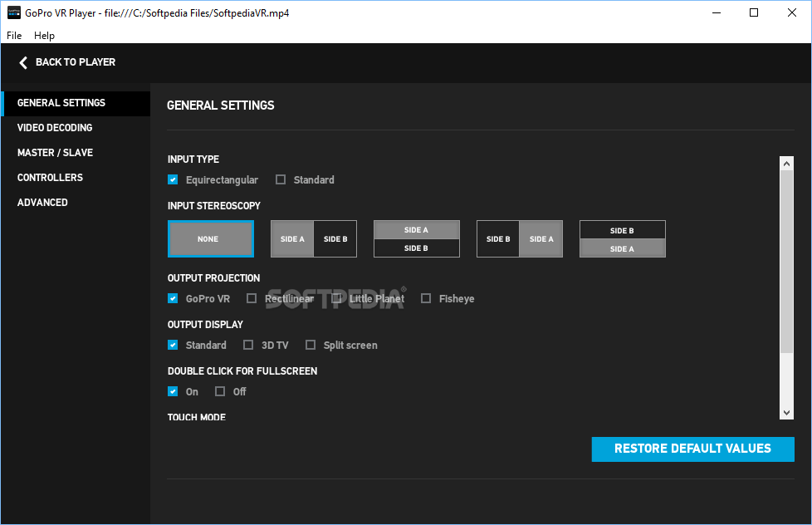Click the settings vertical scrollbar thumb
This screenshot has width=812, height=525.
coord(786,262)
